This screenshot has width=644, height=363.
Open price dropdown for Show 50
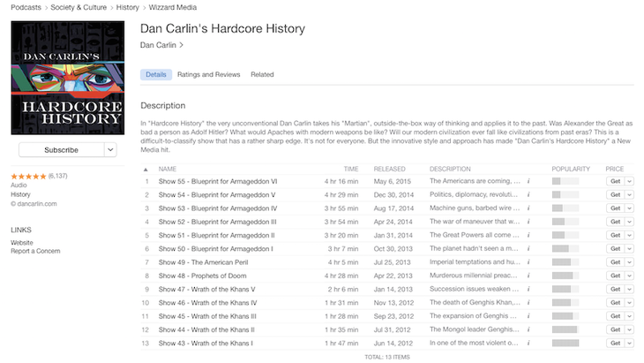[629, 249]
